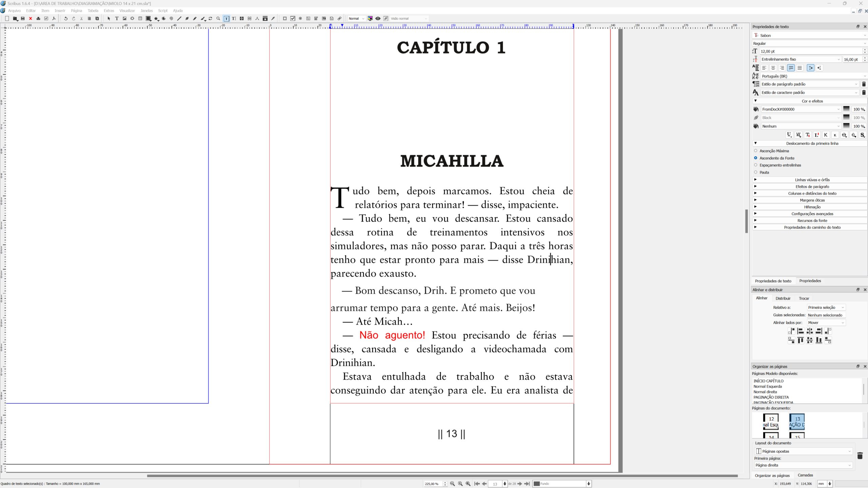The width and height of the screenshot is (868, 488).
Task: Switch to the Distribuir tab
Action: [783, 298]
